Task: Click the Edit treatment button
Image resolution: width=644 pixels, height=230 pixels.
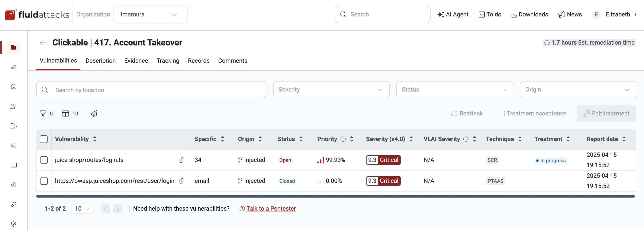Action: pos(606,114)
